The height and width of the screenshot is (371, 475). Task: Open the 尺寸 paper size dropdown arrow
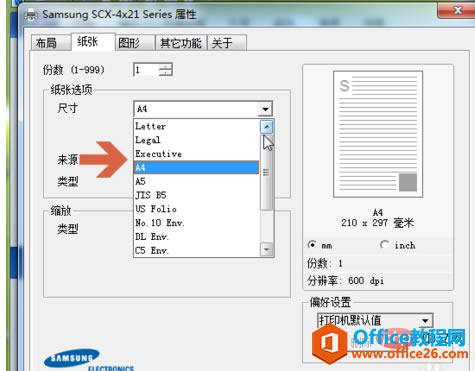click(265, 109)
